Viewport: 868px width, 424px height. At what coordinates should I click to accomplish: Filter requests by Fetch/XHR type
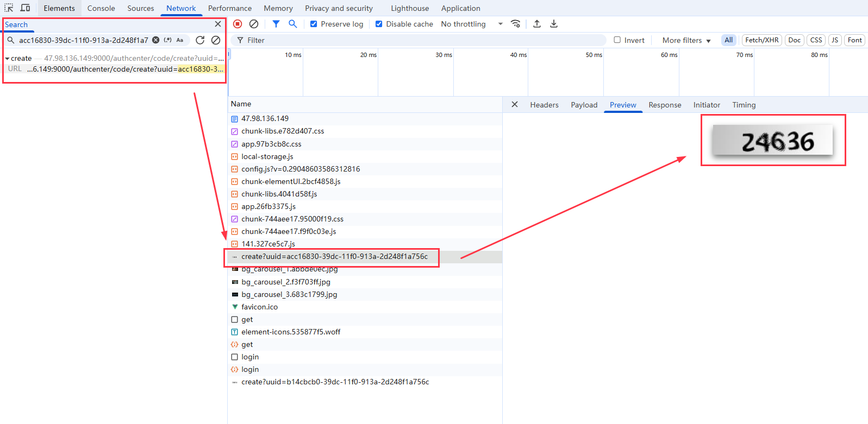(x=761, y=40)
